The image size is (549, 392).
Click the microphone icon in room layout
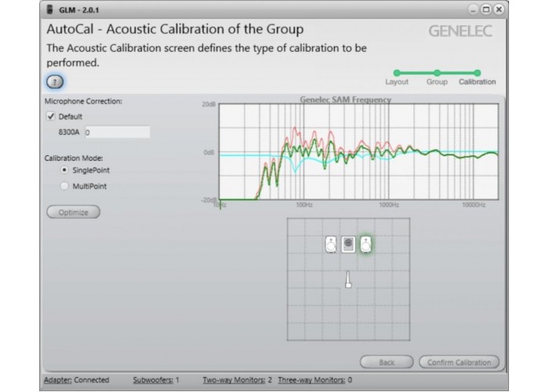tap(348, 279)
